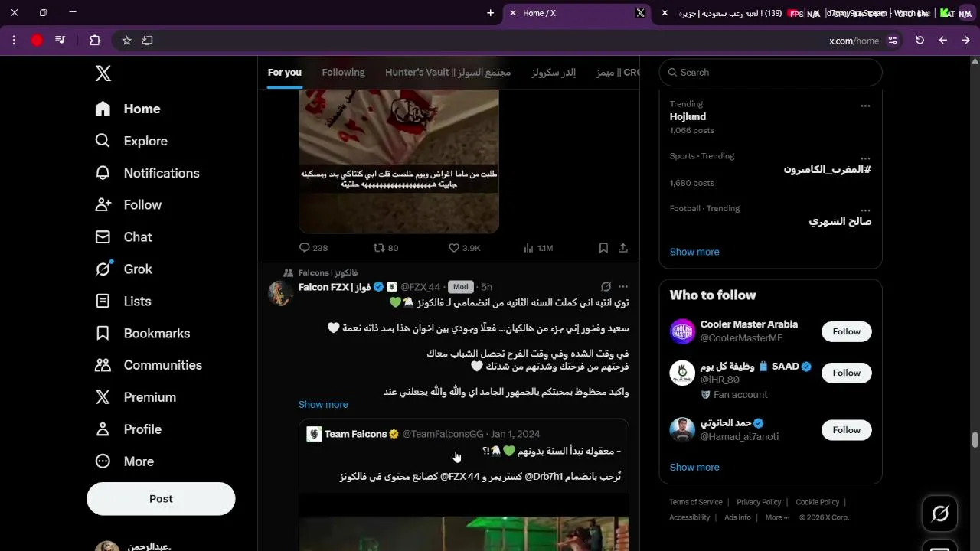980x551 pixels.
Task: Click the red recording circle in the toolbar
Action: coord(37,41)
